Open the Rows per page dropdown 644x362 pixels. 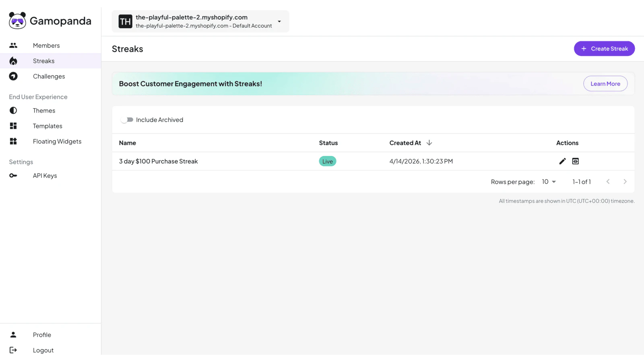click(x=549, y=182)
